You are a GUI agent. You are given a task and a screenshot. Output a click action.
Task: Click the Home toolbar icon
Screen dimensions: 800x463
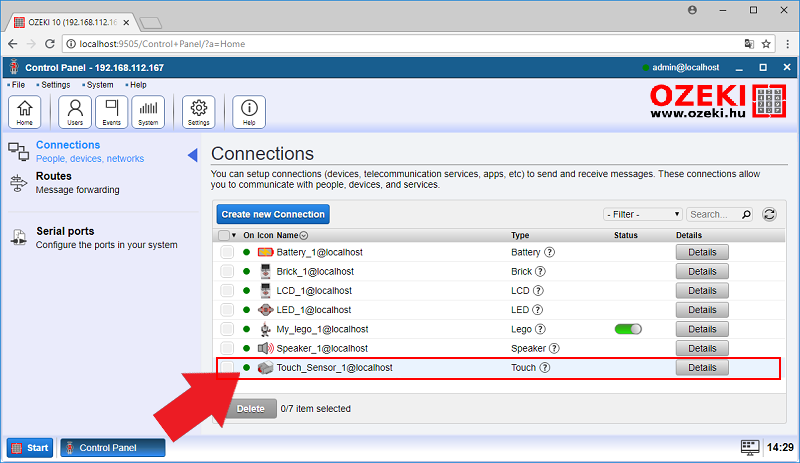click(x=24, y=112)
